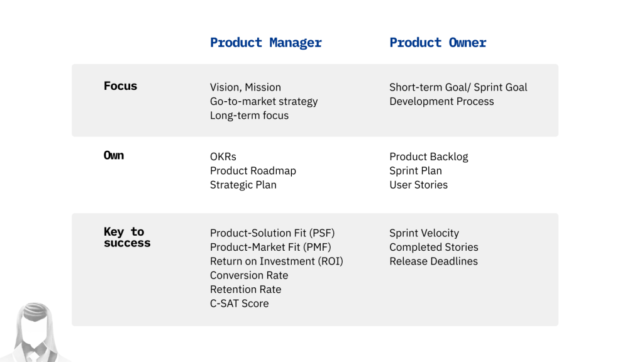
Task: Click the OKRs entry
Action: [223, 156]
